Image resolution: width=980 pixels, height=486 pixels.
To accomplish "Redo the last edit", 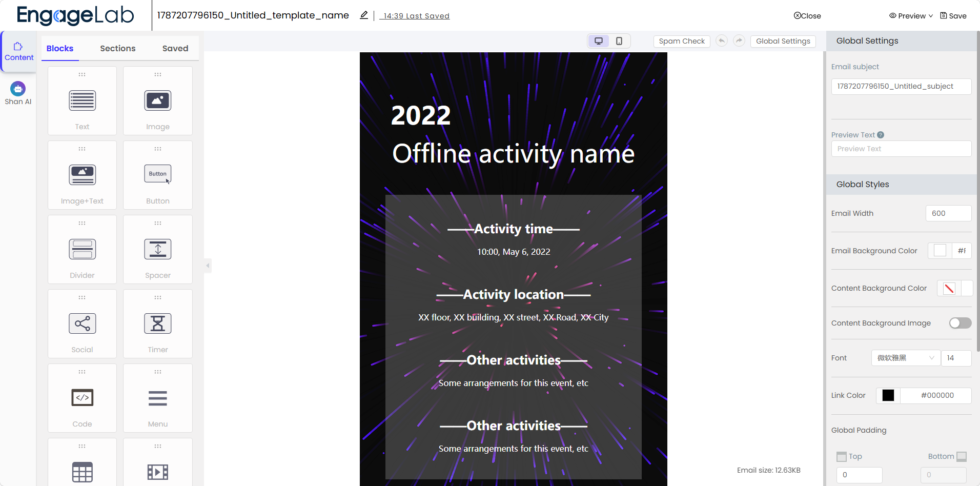I will 739,40.
